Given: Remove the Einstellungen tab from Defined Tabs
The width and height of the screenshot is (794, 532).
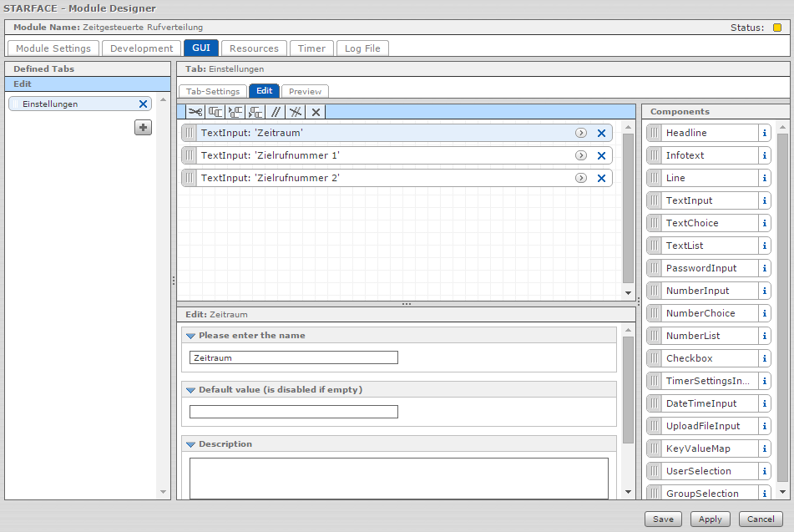Looking at the screenshot, I should (143, 104).
